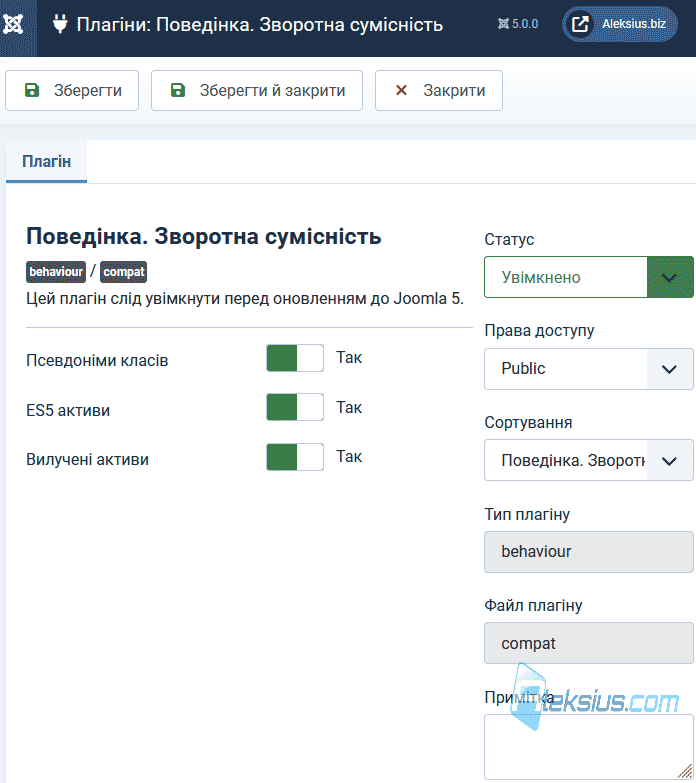Click the Закрити button
Screen dimensions: 696x783
coord(439,90)
